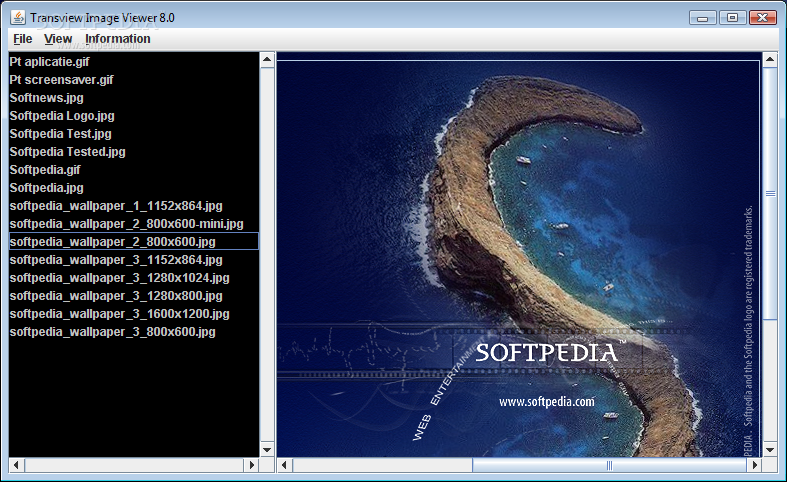787x482 pixels.
Task: Pick softpedia_wallpaper_3_800x600.jpg
Action: (134, 332)
